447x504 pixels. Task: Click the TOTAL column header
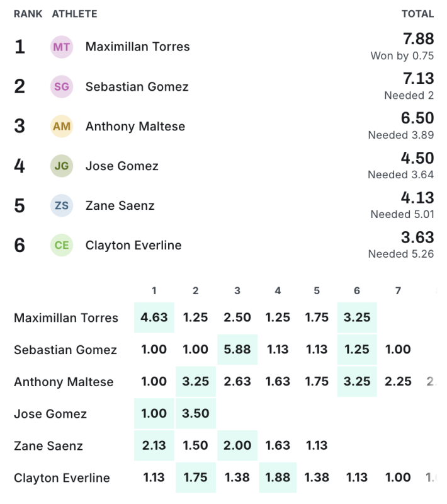tap(417, 14)
